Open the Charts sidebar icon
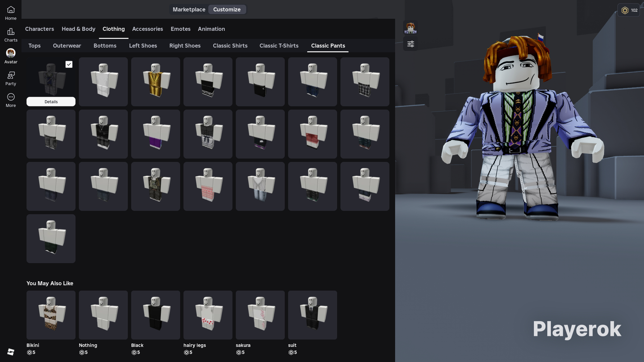The height and width of the screenshot is (362, 644). point(11,35)
